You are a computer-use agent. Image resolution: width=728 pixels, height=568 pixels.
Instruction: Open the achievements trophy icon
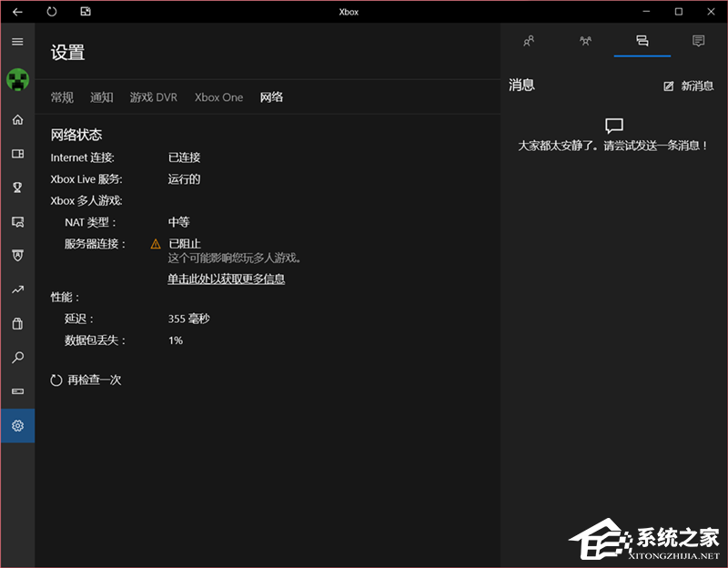click(17, 188)
